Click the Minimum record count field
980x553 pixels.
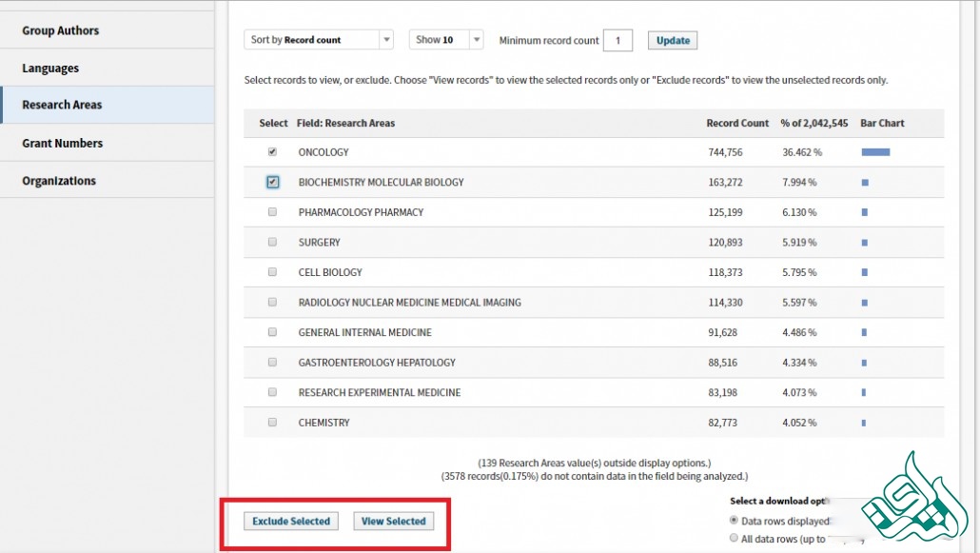617,41
